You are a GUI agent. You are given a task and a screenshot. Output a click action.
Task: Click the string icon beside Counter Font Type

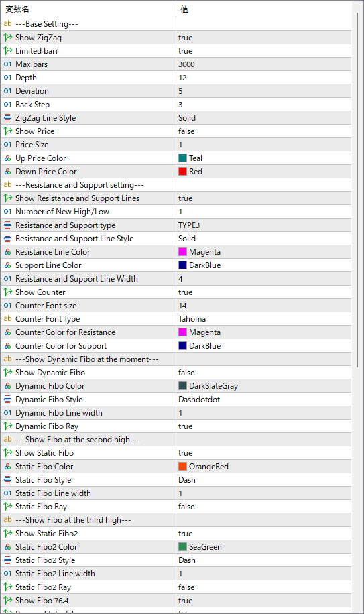[x=8, y=319]
